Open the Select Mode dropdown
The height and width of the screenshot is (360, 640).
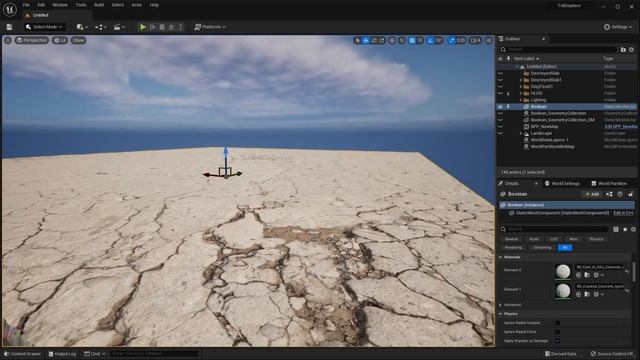pyautogui.click(x=44, y=27)
